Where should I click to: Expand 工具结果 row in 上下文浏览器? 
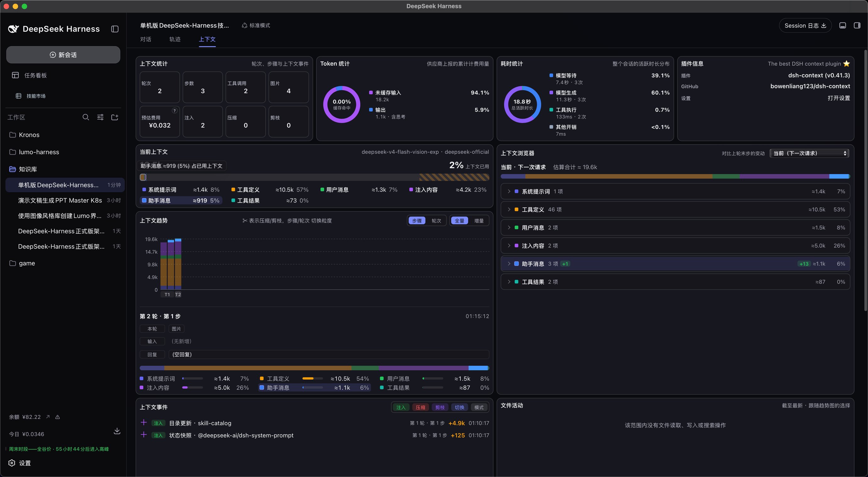(675, 282)
